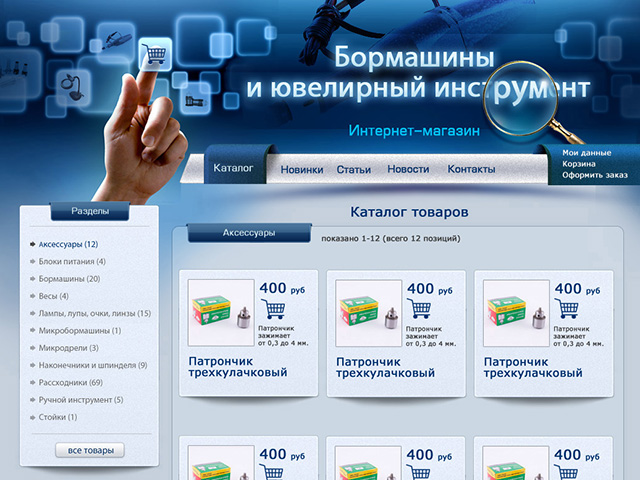Go to Новинки menu item
Image resolution: width=640 pixels, height=480 pixels.
click(302, 169)
